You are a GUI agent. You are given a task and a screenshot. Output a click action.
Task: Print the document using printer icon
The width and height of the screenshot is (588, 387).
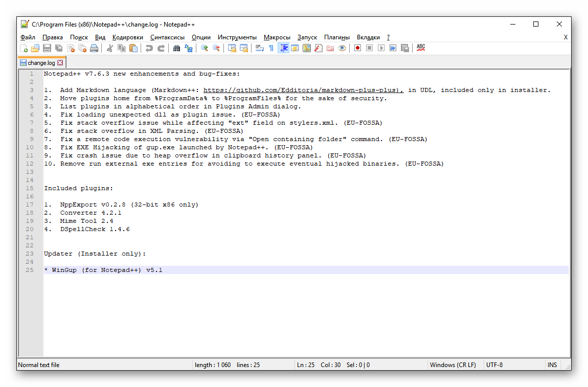(94, 48)
